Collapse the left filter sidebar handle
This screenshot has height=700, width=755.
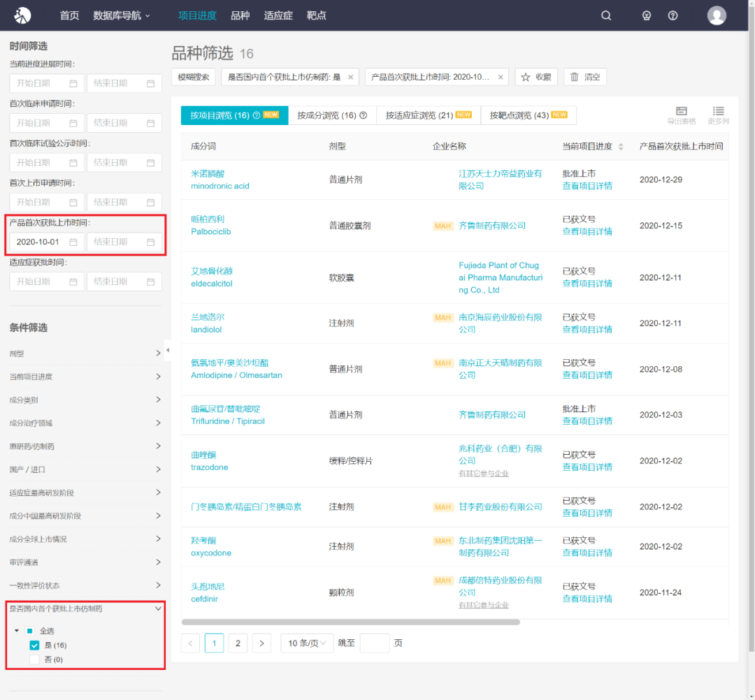168,350
